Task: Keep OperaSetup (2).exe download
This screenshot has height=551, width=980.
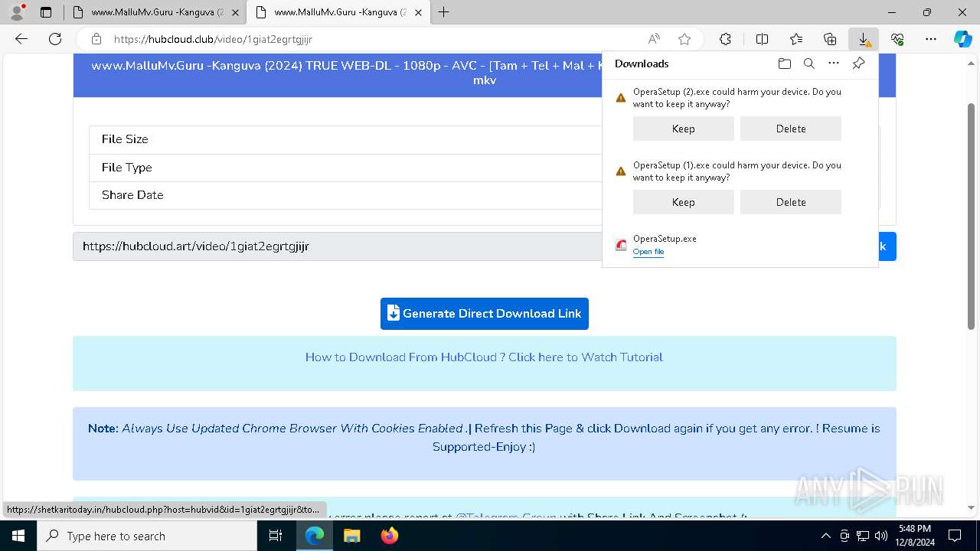Action: 684,129
